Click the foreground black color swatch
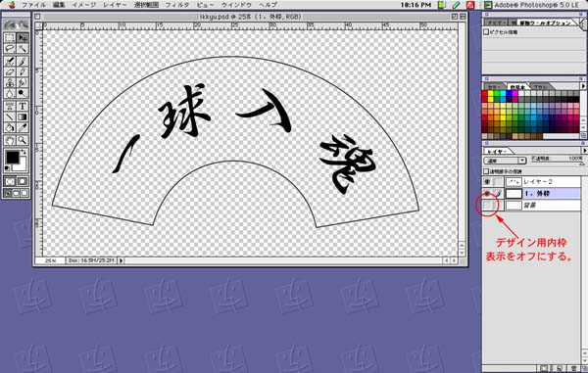Viewport: 588px width, 373px height. coord(12,157)
